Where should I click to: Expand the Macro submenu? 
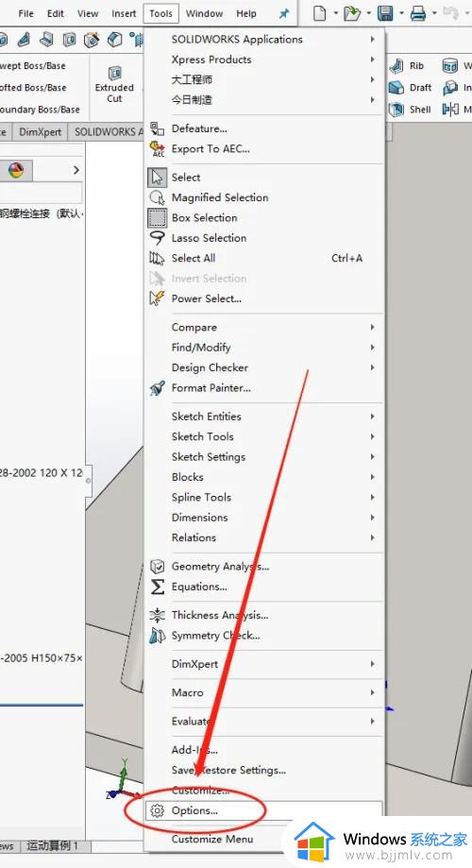pyautogui.click(x=264, y=692)
